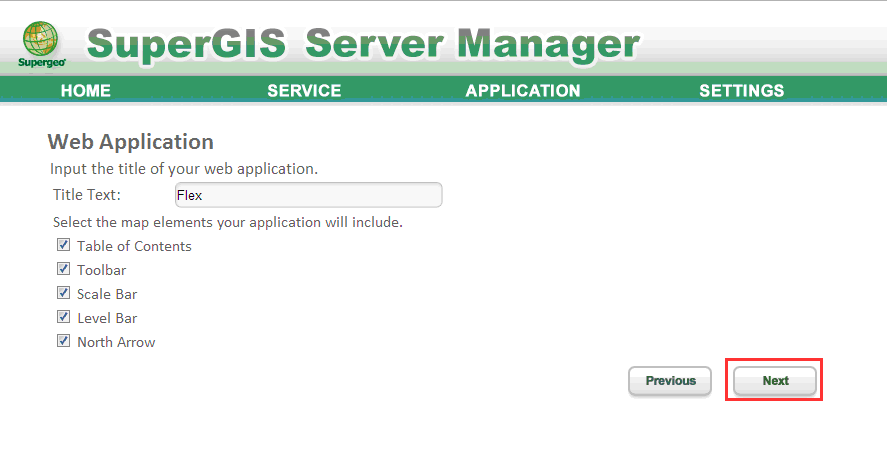The image size is (887, 451).
Task: Open the SERVICE menu
Action: click(304, 91)
